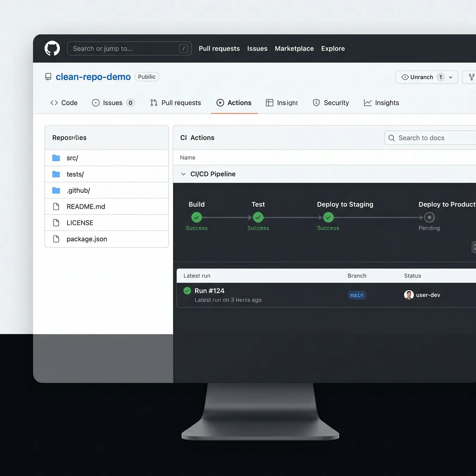This screenshot has width=476, height=476.
Task: Open the .github/ folder row
Action: 106,190
